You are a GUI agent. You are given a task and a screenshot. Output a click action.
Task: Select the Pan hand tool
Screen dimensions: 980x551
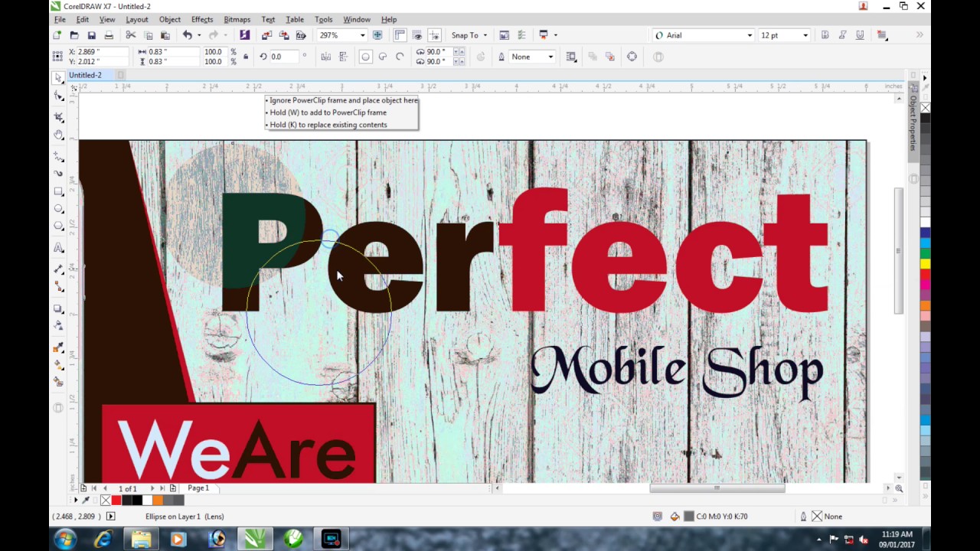[58, 135]
